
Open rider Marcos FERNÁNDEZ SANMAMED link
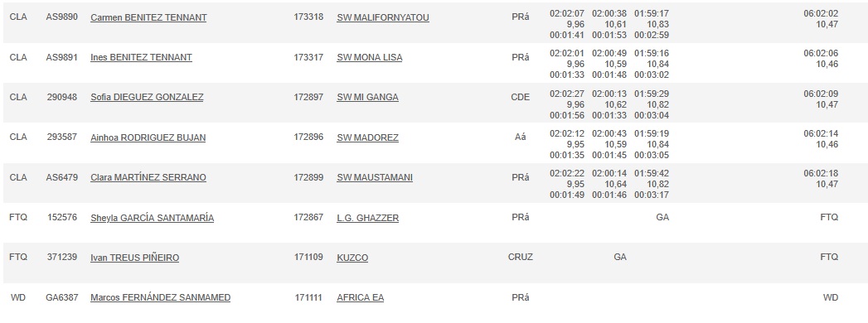point(161,297)
